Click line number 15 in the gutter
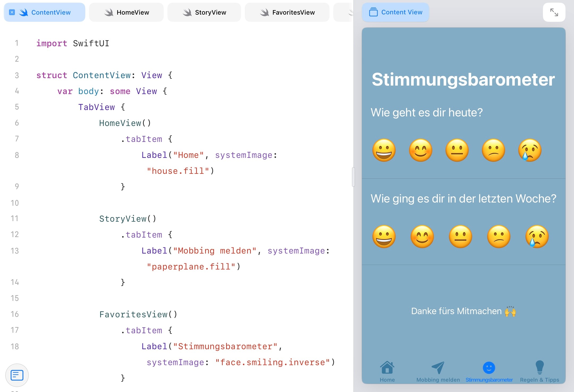The height and width of the screenshot is (392, 574). (x=15, y=298)
